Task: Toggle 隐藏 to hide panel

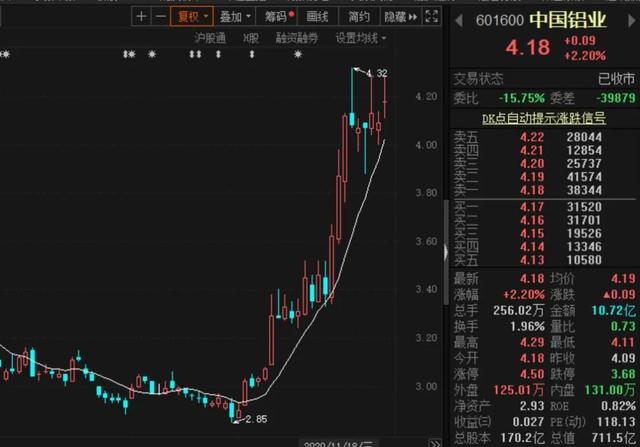Action: tap(401, 17)
